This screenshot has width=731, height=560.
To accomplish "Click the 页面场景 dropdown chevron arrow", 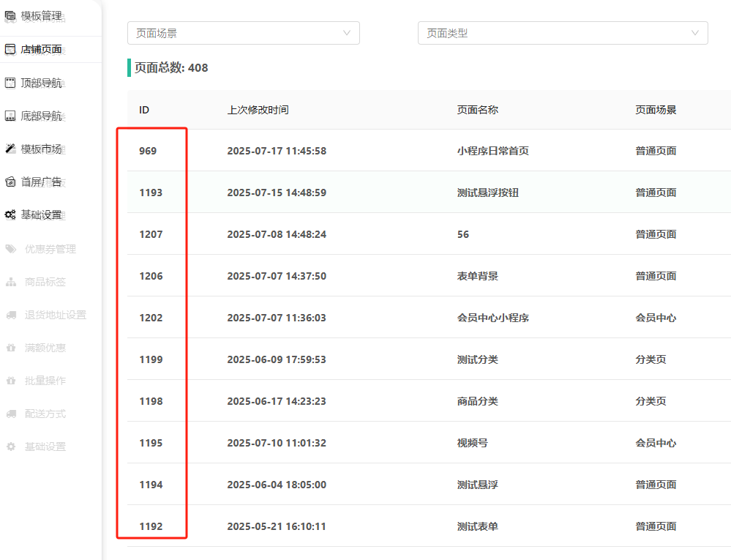I will (347, 33).
